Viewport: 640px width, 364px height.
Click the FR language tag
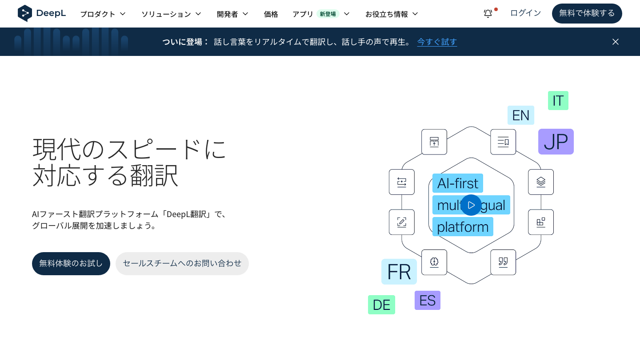399,272
